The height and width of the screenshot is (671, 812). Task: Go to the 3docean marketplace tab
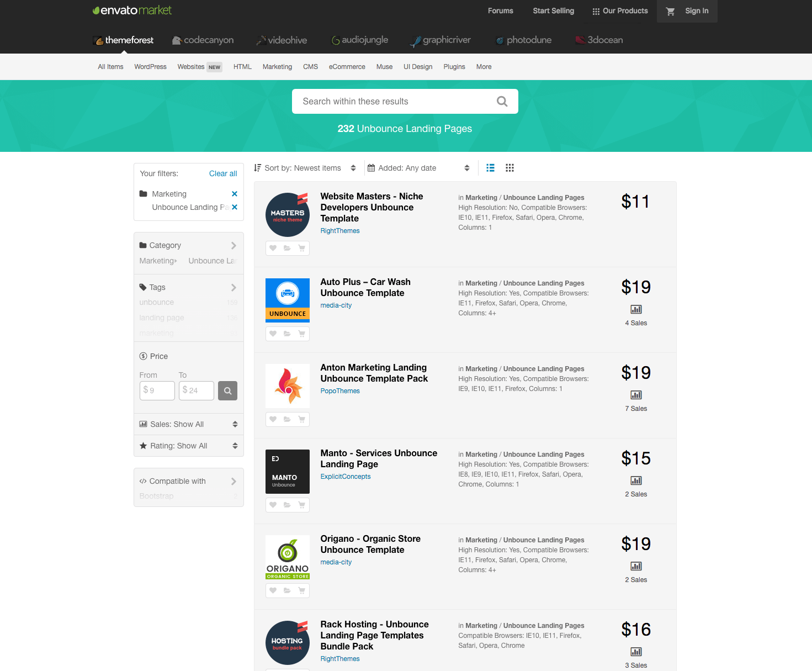(x=599, y=40)
